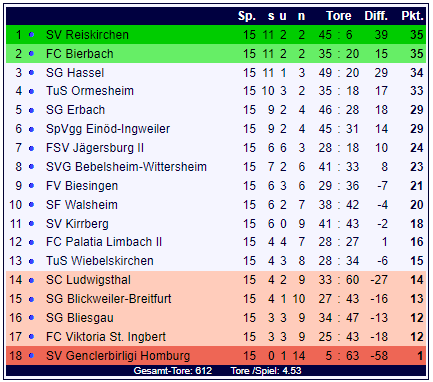Select SVG Bebelsheim-Wittersheim team name
433x382 pixels.
(x=126, y=167)
